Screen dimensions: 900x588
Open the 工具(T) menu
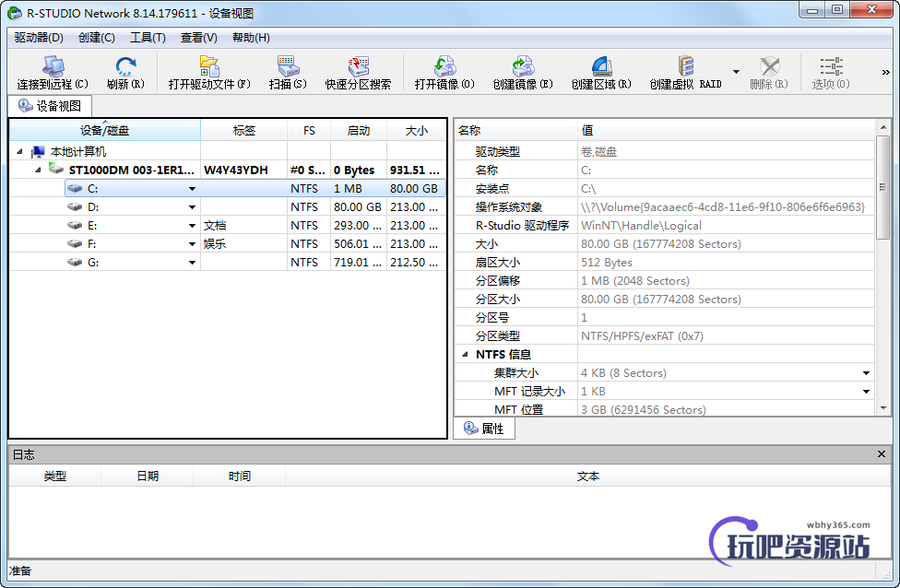point(148,37)
